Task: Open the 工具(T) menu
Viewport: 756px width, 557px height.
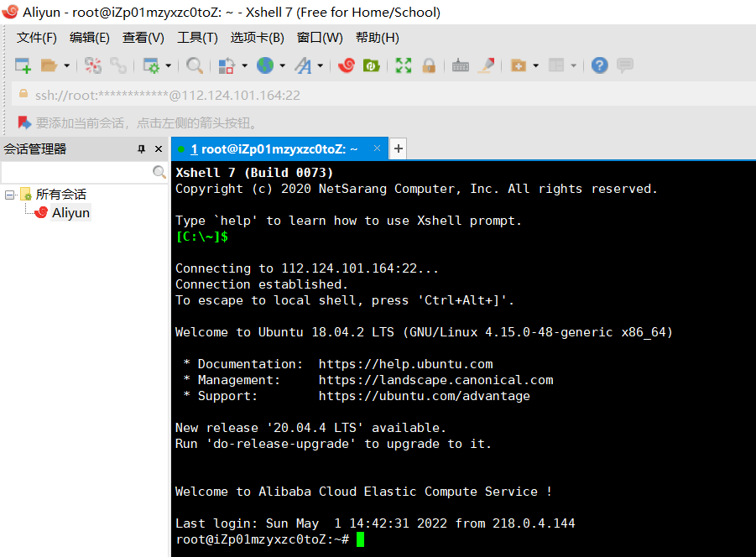Action: (197, 38)
